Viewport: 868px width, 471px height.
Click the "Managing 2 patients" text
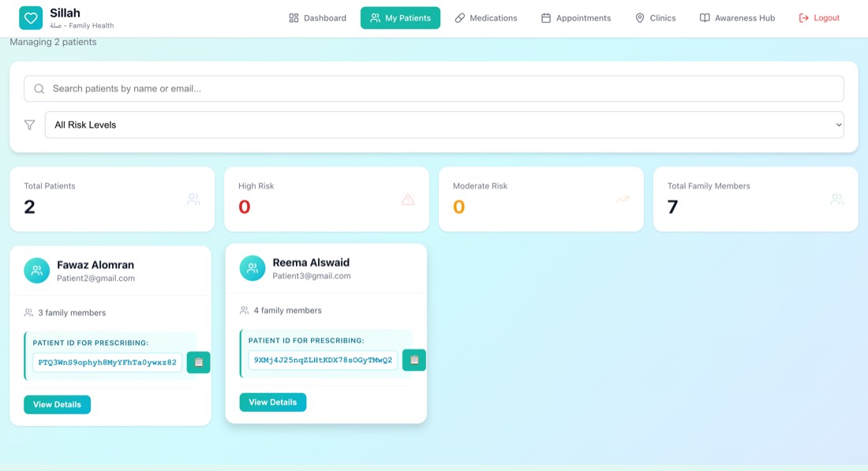53,42
